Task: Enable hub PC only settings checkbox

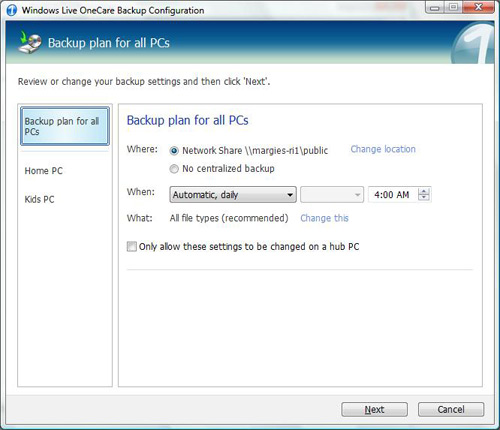Action: 131,247
